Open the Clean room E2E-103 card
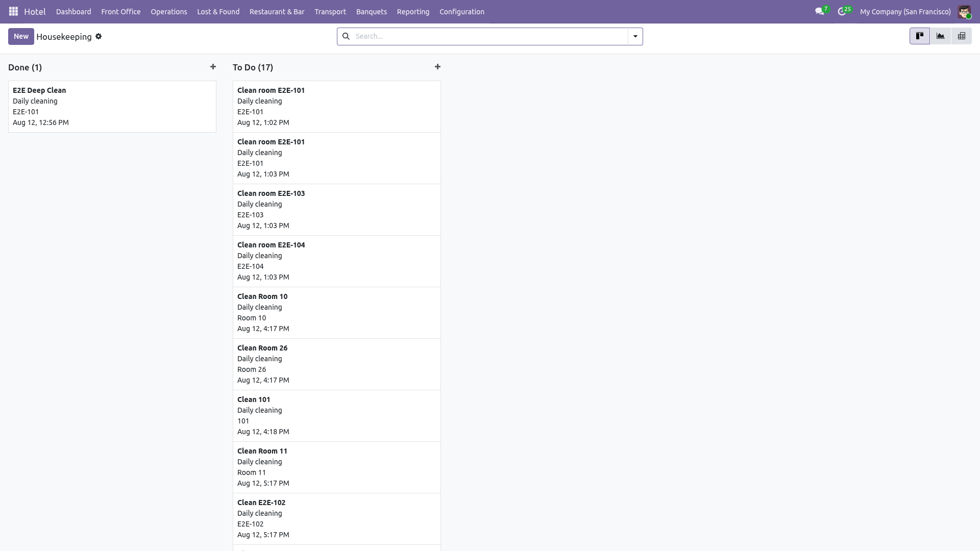The width and height of the screenshot is (980, 551). 337,210
